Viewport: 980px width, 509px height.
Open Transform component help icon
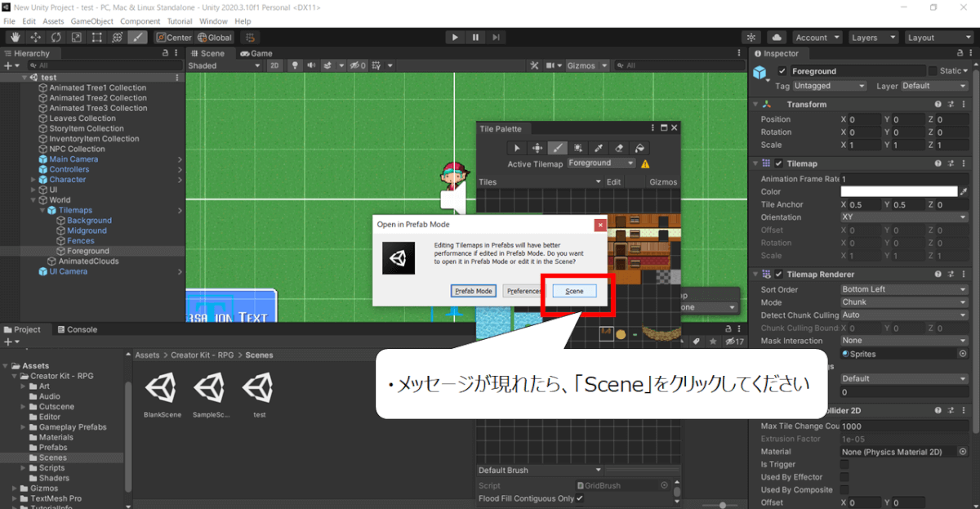938,105
